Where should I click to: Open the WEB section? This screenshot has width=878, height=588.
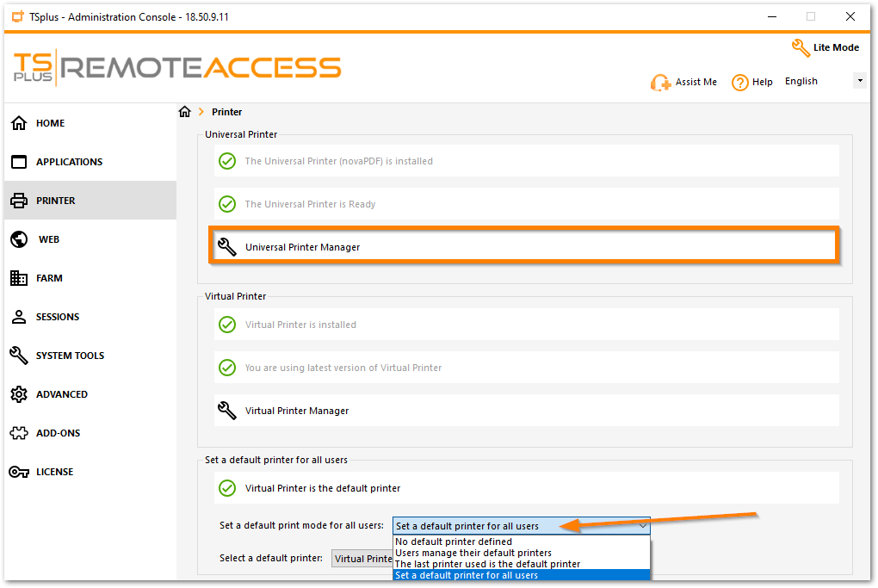tap(50, 239)
